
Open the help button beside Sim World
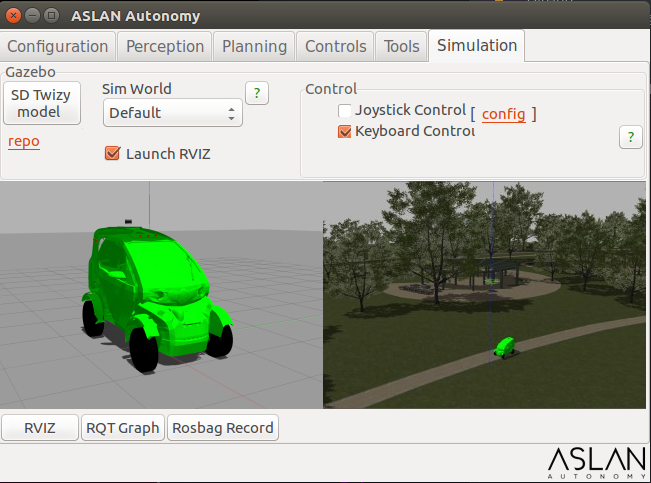[x=257, y=93]
